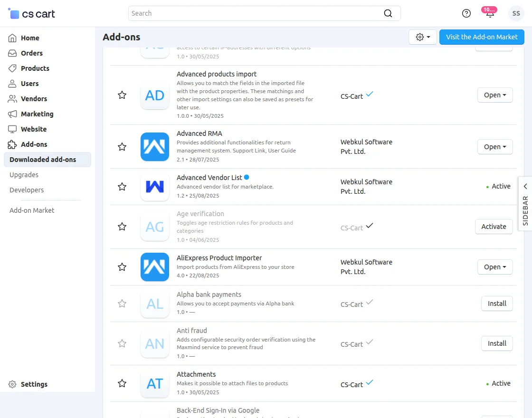
Task: Click Visit the Add-on Market button
Action: [x=482, y=37]
